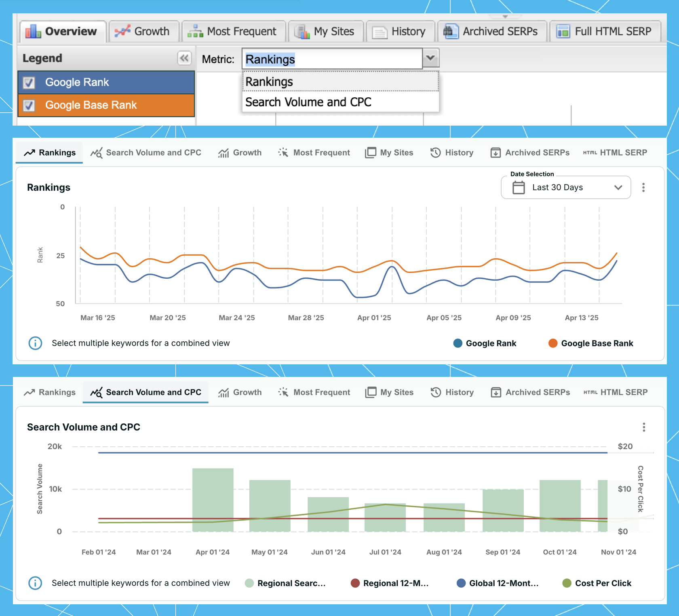This screenshot has height=616, width=679.
Task: Open the Overview tab bar-chart icon
Action: 33,31
